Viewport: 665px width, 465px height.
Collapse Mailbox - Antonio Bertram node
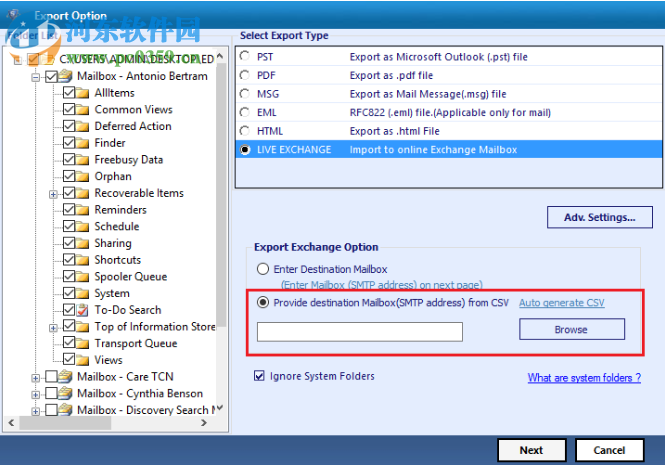point(36,77)
